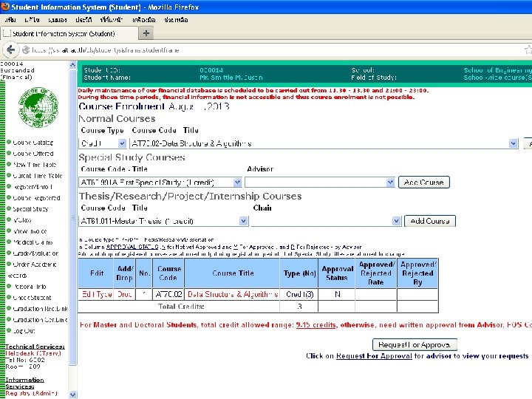This screenshot has width=532, height=399.
Task: Open Graduation Con. Link in sidebar
Action: (x=40, y=320)
